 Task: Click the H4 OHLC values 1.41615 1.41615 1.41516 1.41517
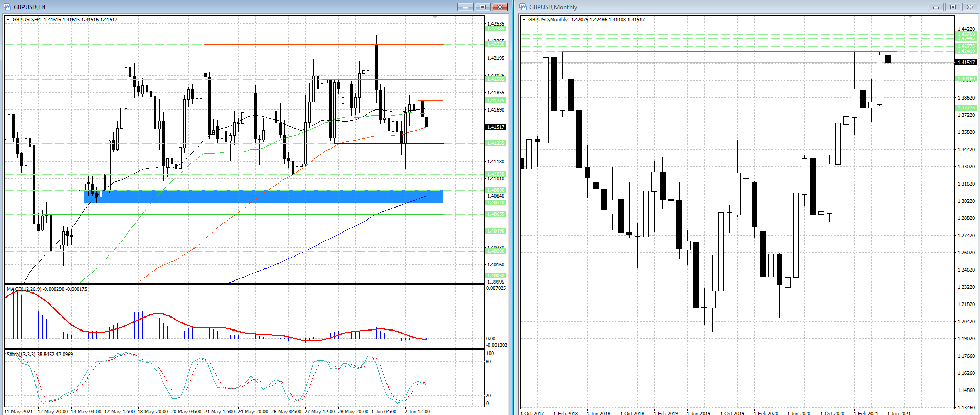coord(81,20)
